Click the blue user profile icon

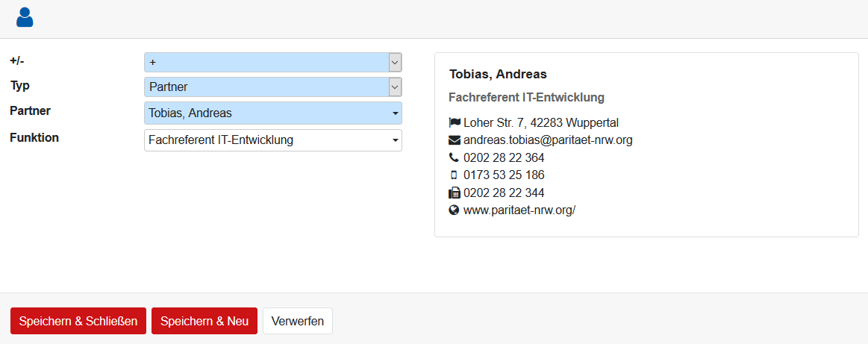tap(25, 17)
